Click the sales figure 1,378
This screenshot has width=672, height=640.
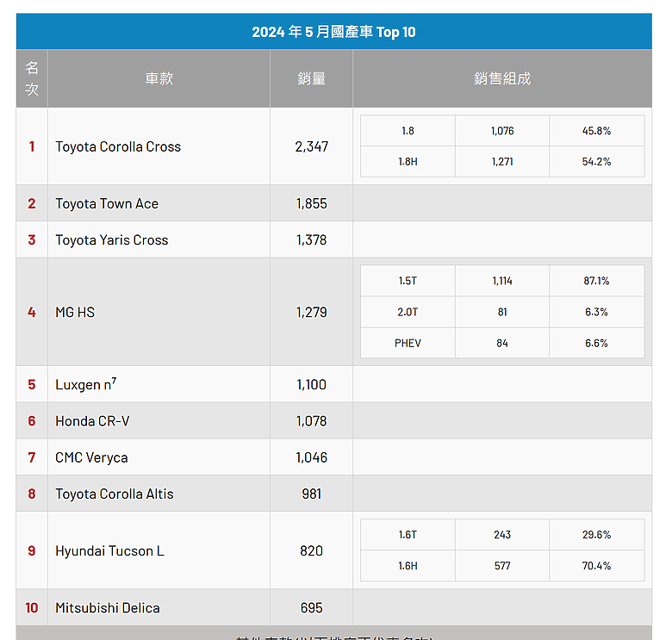(312, 240)
